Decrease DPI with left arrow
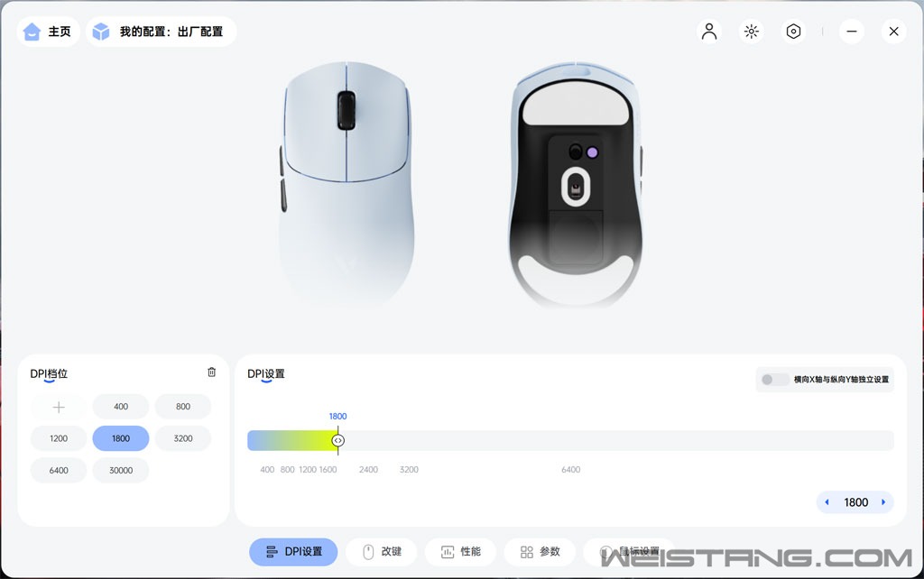 pos(827,501)
